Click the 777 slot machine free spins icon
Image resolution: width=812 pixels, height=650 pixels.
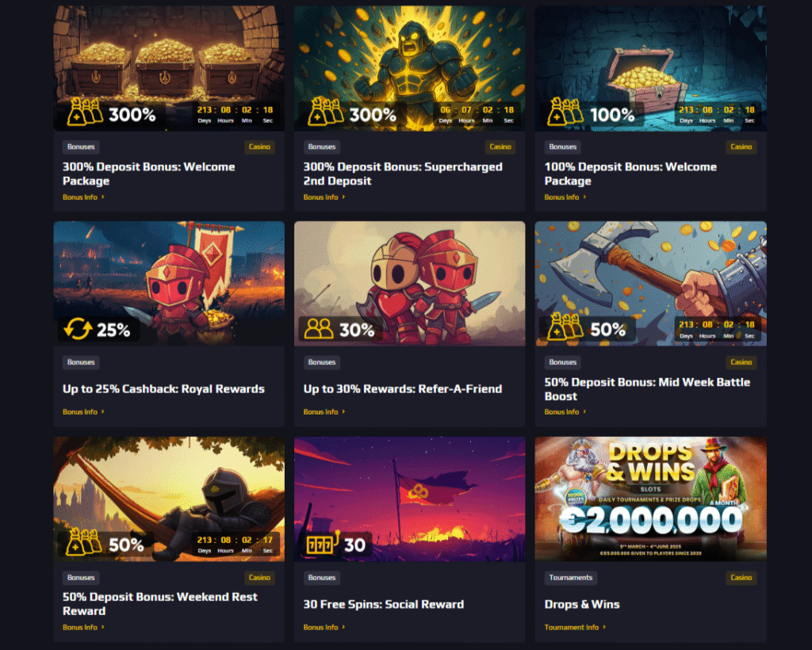322,544
